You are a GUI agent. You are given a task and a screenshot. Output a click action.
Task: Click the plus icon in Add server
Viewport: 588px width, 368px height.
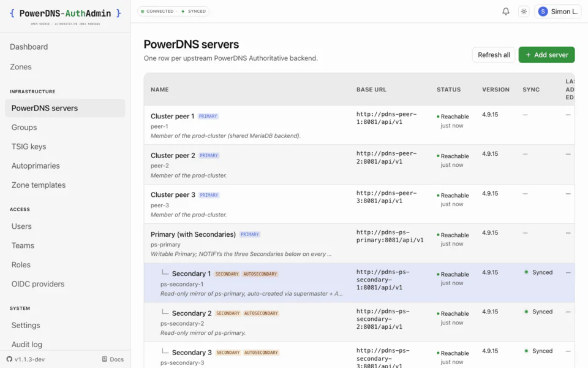528,55
